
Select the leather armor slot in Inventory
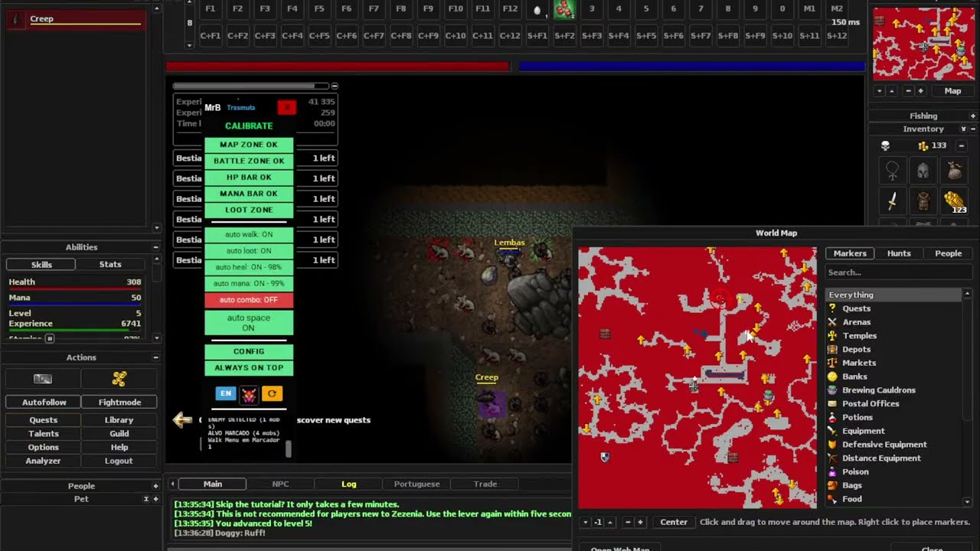[x=923, y=201]
